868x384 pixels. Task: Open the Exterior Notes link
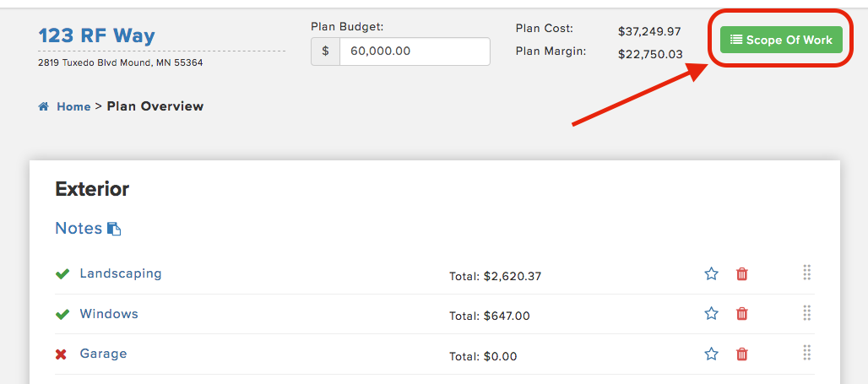[79, 228]
